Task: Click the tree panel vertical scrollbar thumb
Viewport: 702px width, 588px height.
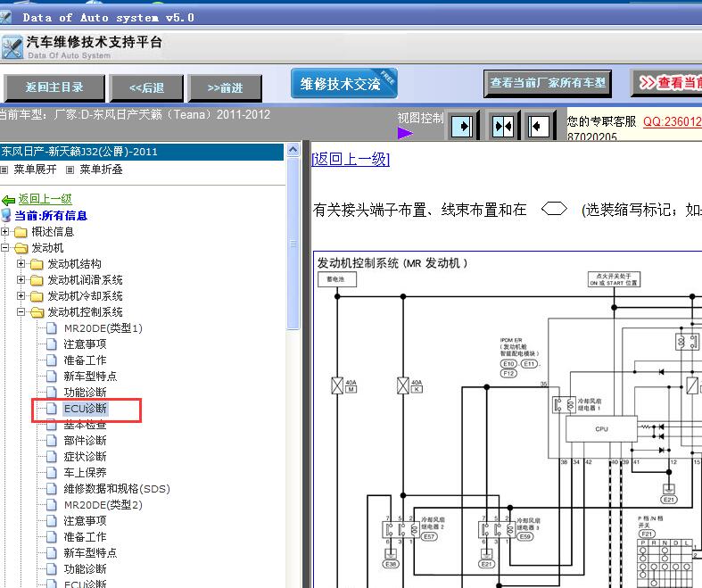Action: click(293, 244)
